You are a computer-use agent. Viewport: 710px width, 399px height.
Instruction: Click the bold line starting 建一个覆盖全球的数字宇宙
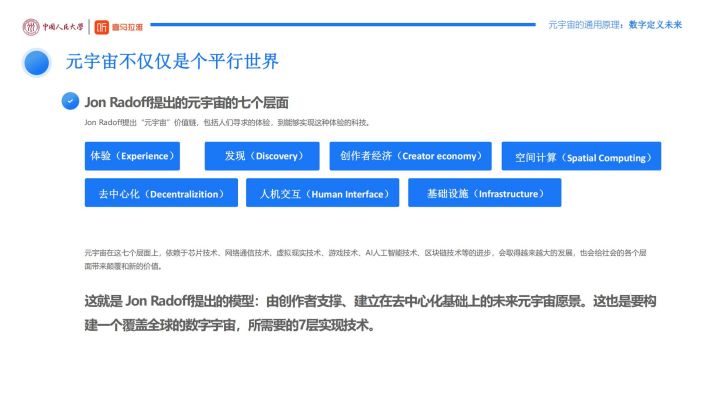coord(230,325)
